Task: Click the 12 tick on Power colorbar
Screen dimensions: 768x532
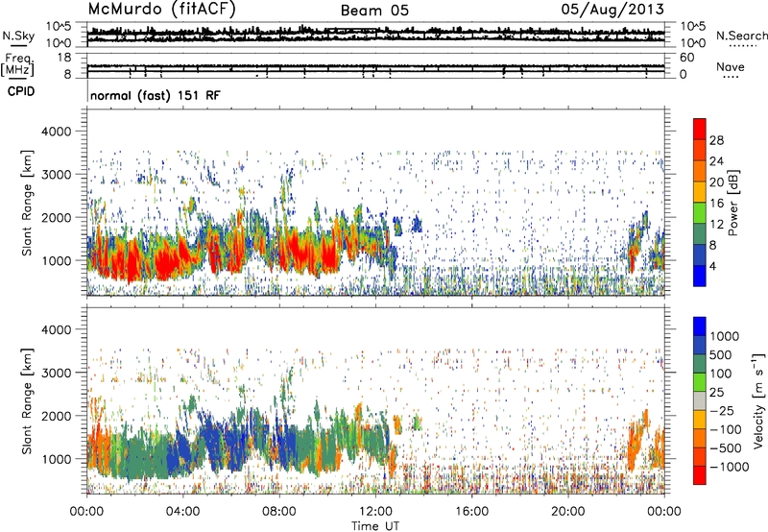Action: [716, 224]
